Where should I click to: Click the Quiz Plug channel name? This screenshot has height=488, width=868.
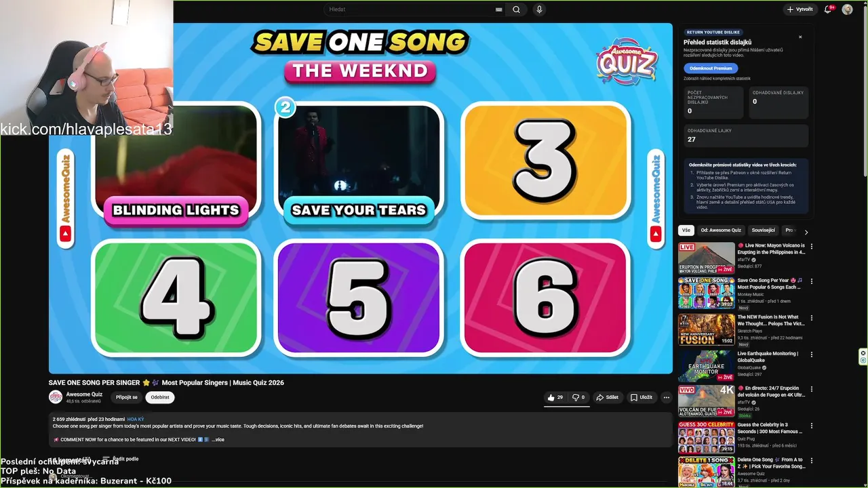[x=747, y=439]
